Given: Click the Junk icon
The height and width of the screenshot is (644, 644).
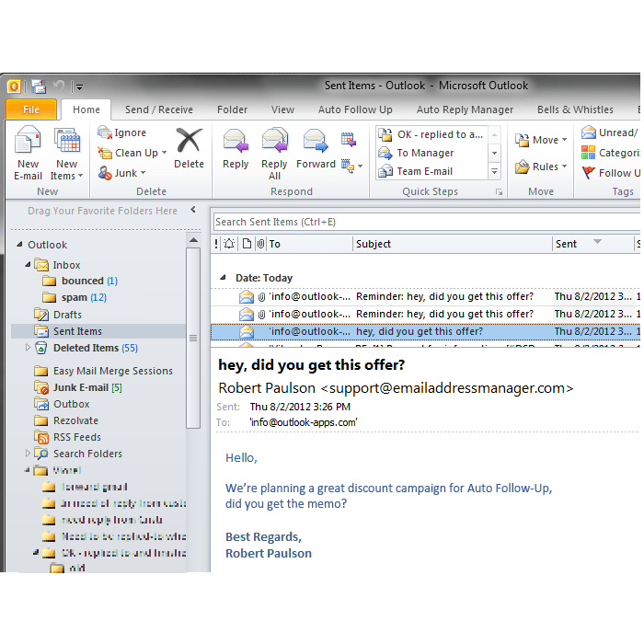Looking at the screenshot, I should pyautogui.click(x=105, y=173).
